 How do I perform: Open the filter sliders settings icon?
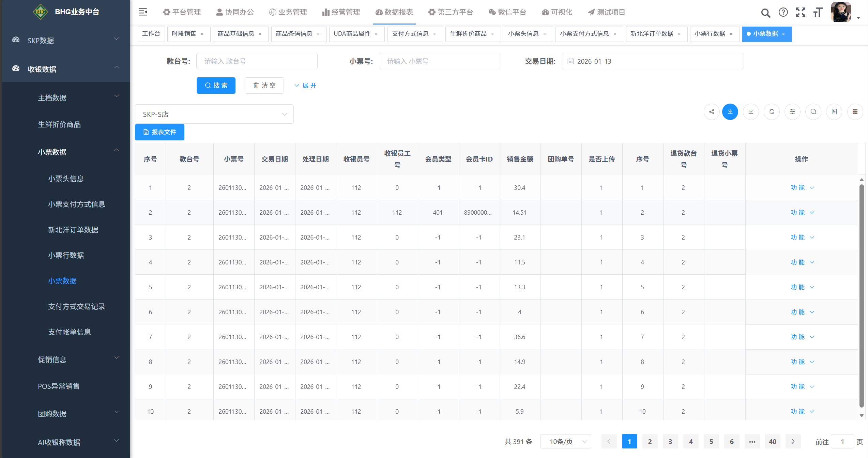[x=792, y=112]
